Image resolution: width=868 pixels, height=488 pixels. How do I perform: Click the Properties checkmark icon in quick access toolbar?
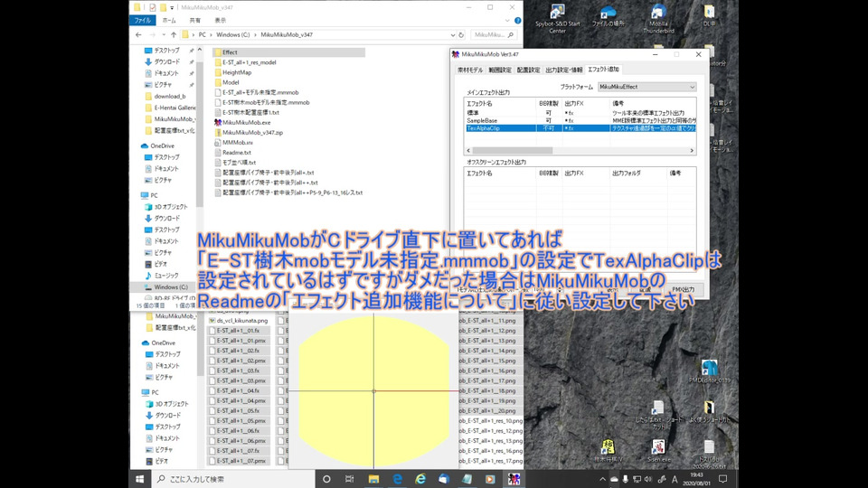tap(152, 7)
